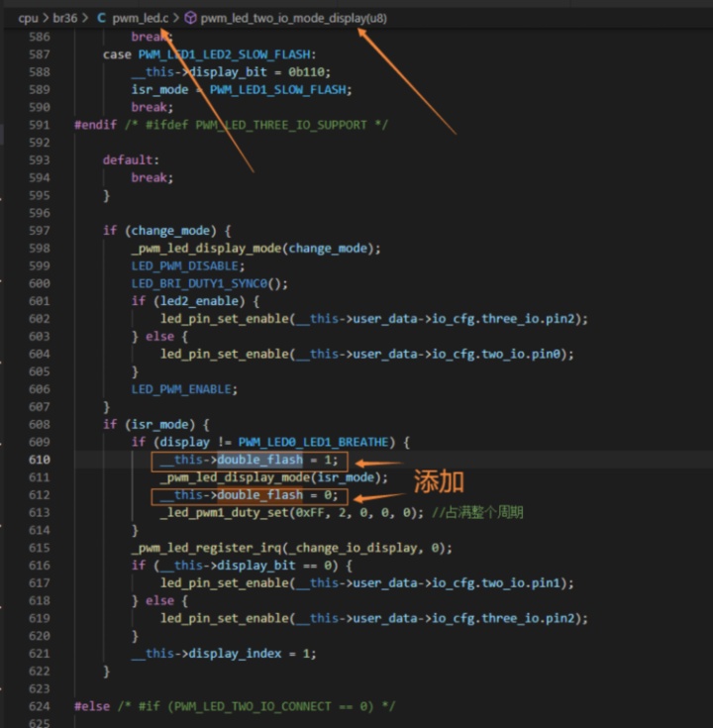Viewport: 713px width, 728px height.
Task: Click LED_BRI_DUTY1_SYNC0() call
Action: (209, 283)
